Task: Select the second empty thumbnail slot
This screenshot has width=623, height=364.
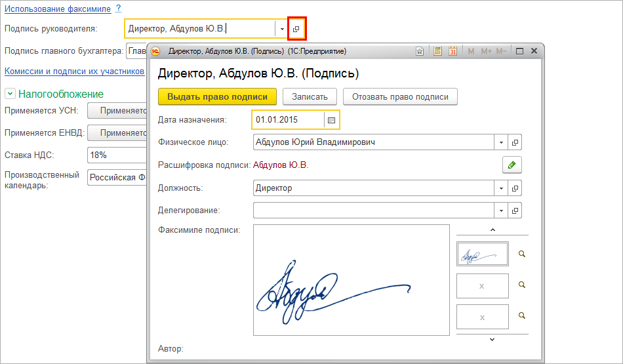Action: coord(483,286)
